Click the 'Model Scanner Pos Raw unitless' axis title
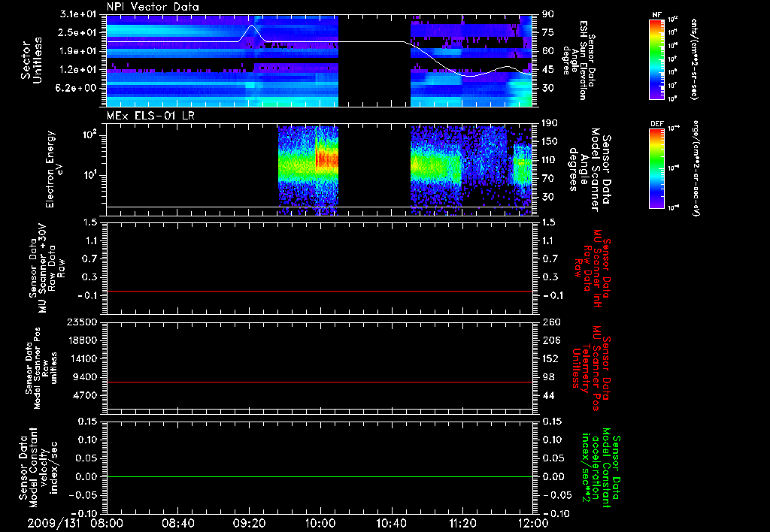 (42, 368)
